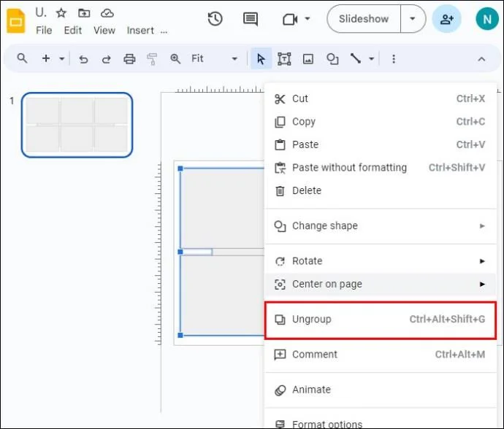504x429 pixels.
Task: Select the line tool
Action: (356, 58)
